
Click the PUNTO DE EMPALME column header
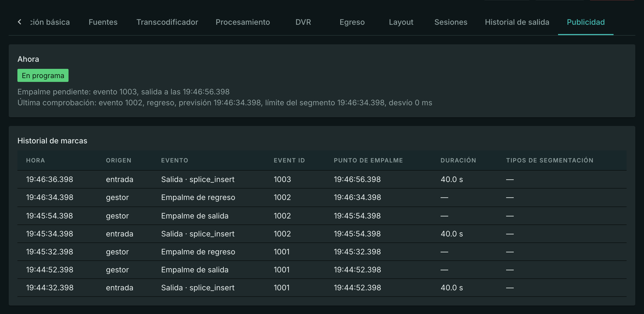(x=369, y=160)
